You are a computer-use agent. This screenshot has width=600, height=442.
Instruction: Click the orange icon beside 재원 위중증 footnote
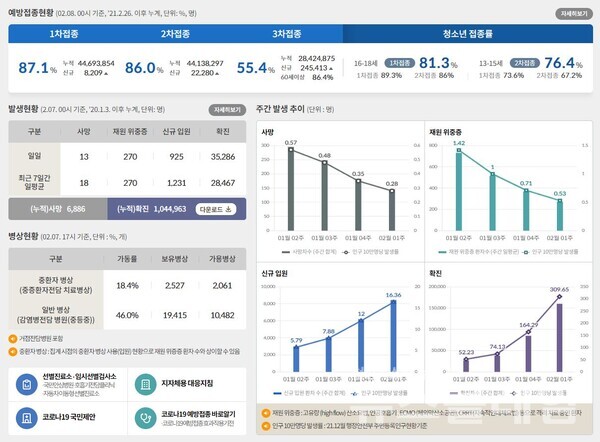pos(263,411)
